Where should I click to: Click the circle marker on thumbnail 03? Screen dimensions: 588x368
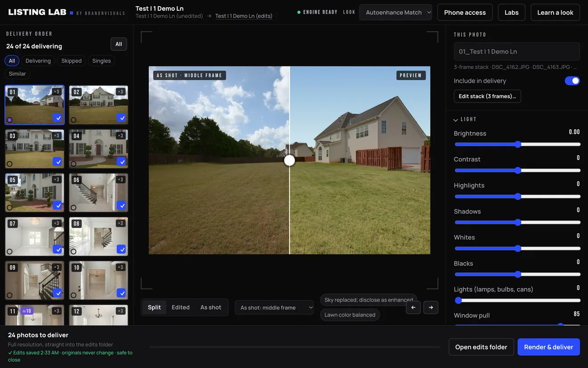click(10, 164)
